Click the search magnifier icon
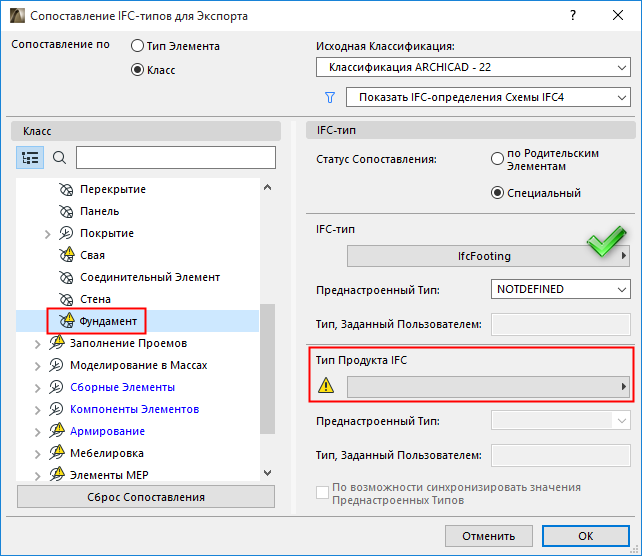 click(x=59, y=158)
